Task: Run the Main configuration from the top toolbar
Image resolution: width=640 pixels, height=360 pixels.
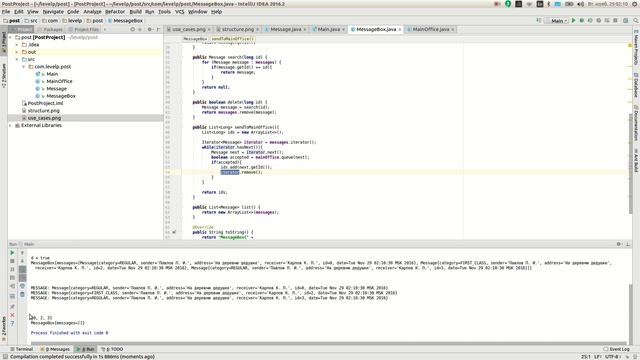Action: click(x=573, y=20)
